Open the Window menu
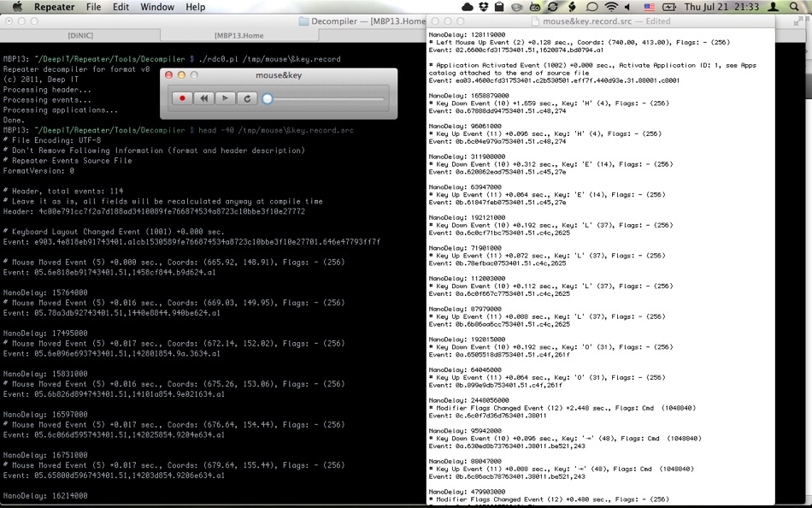 point(157,7)
